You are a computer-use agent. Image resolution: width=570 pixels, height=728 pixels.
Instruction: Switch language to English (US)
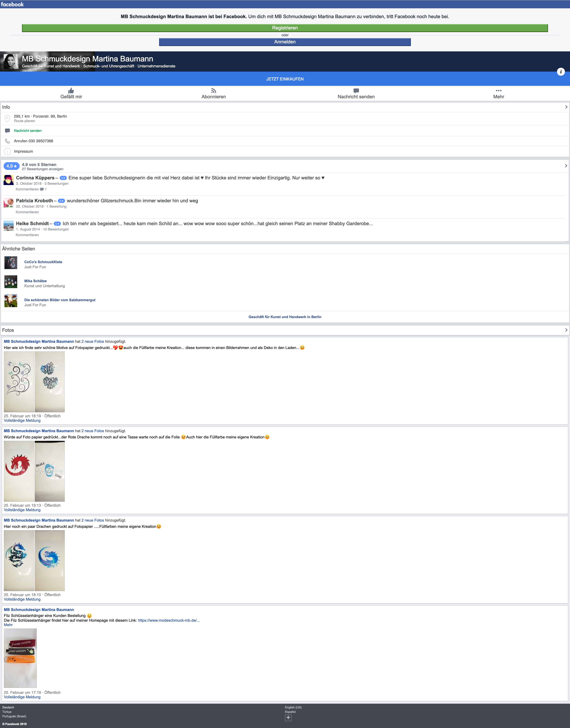(x=293, y=707)
